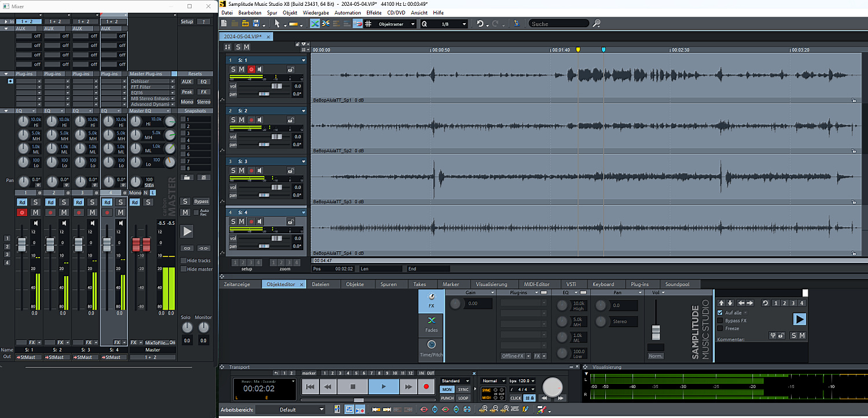Image resolution: width=868 pixels, height=418 pixels.
Task: Check the Bypass FX option
Action: (x=720, y=320)
